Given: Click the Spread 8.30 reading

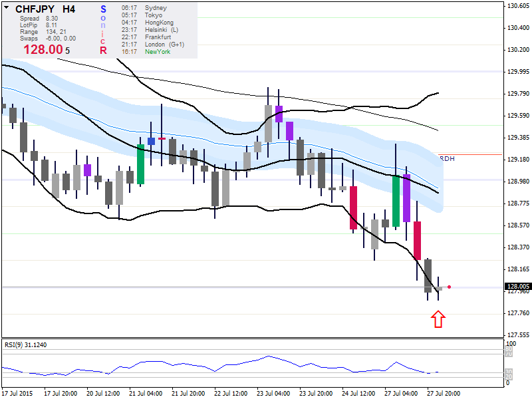Looking at the screenshot, I should (x=39, y=19).
